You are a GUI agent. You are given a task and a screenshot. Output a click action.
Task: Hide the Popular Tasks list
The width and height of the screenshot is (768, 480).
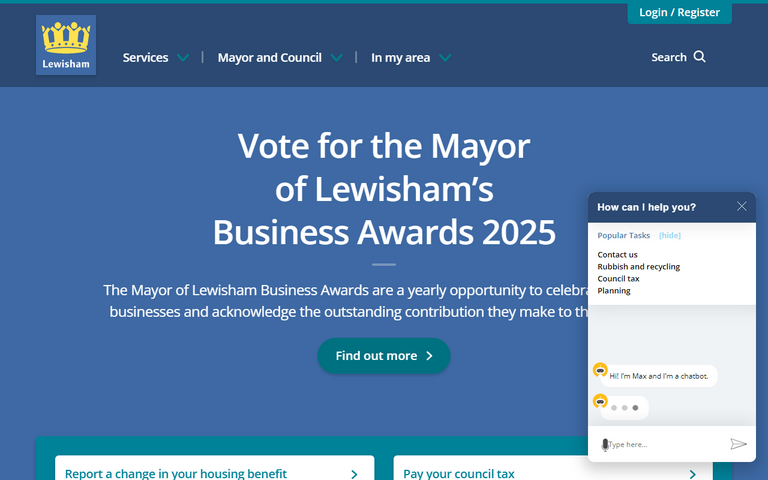(x=669, y=235)
